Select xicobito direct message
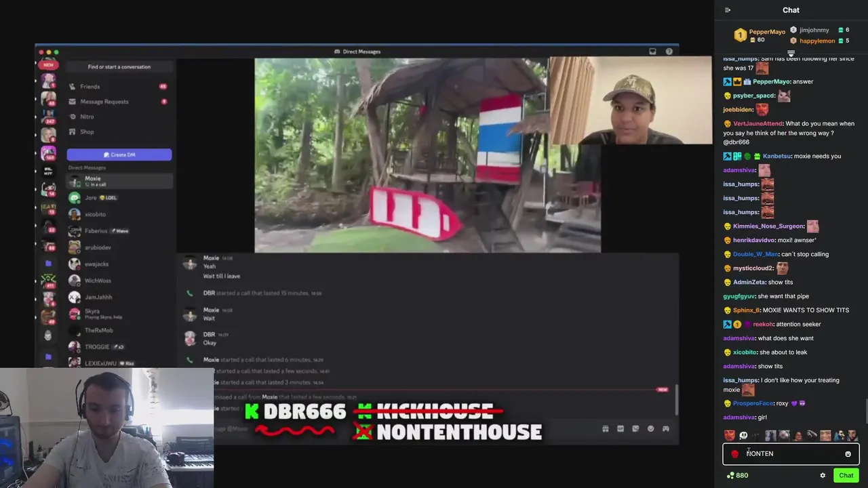The width and height of the screenshot is (868, 488). [x=119, y=214]
